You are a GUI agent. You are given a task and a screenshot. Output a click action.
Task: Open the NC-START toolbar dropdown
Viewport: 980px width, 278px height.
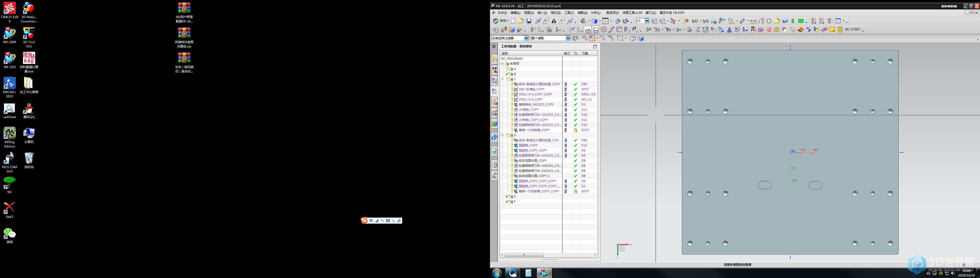[862, 31]
